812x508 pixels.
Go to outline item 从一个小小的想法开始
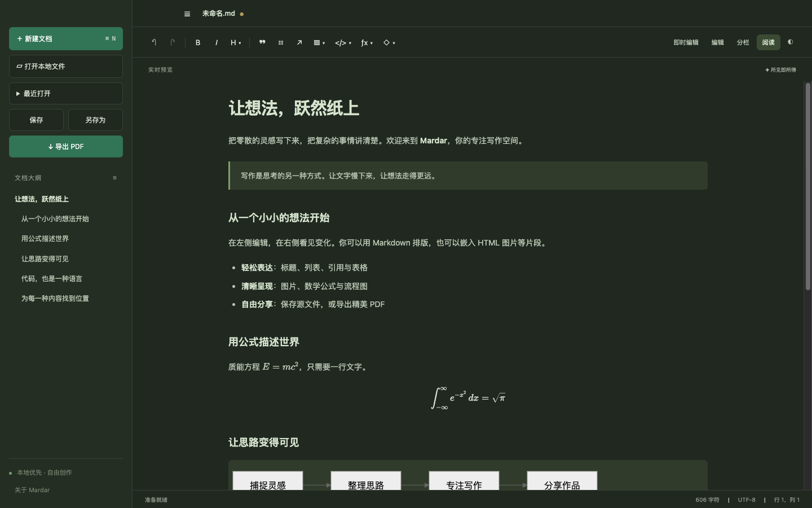click(x=55, y=219)
